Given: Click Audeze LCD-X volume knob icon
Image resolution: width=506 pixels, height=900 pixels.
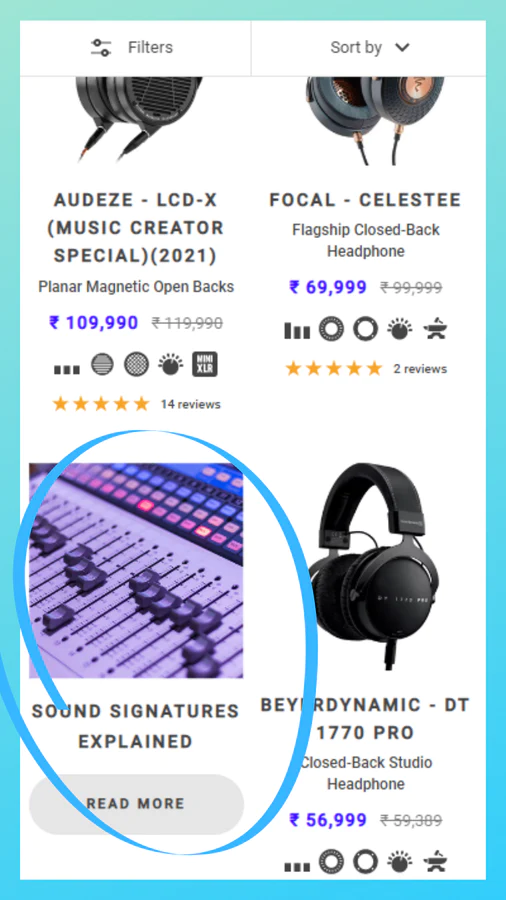Looking at the screenshot, I should click(x=170, y=364).
